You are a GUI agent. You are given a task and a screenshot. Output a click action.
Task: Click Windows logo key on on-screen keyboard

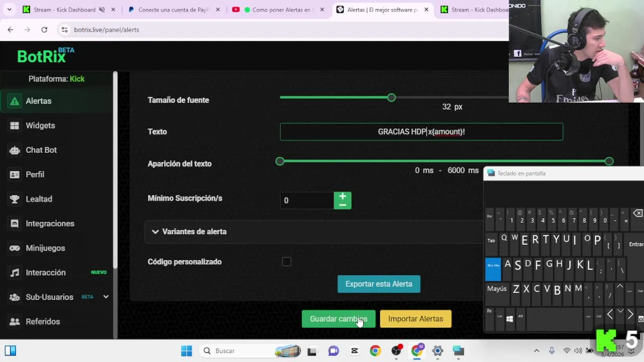coord(510,319)
